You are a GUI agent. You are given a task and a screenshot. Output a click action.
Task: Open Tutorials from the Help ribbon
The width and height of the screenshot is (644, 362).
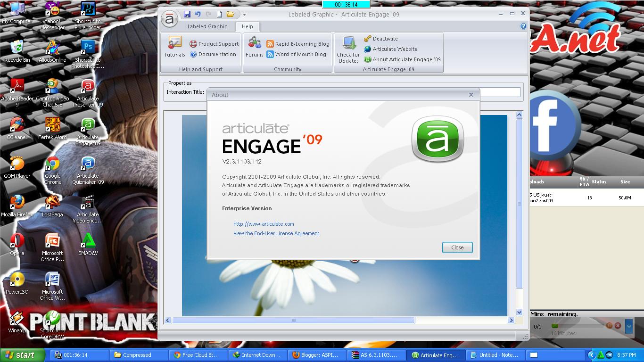tap(174, 47)
